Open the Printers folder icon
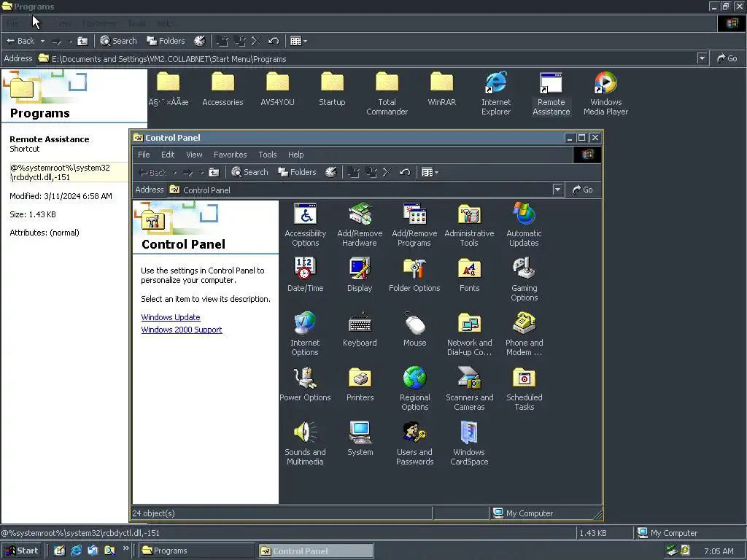Viewport: 747px width, 560px height. click(x=360, y=384)
